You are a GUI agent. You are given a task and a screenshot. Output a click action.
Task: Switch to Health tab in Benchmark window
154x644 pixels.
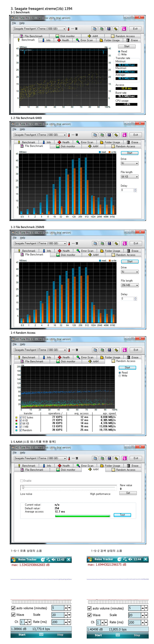63,40
